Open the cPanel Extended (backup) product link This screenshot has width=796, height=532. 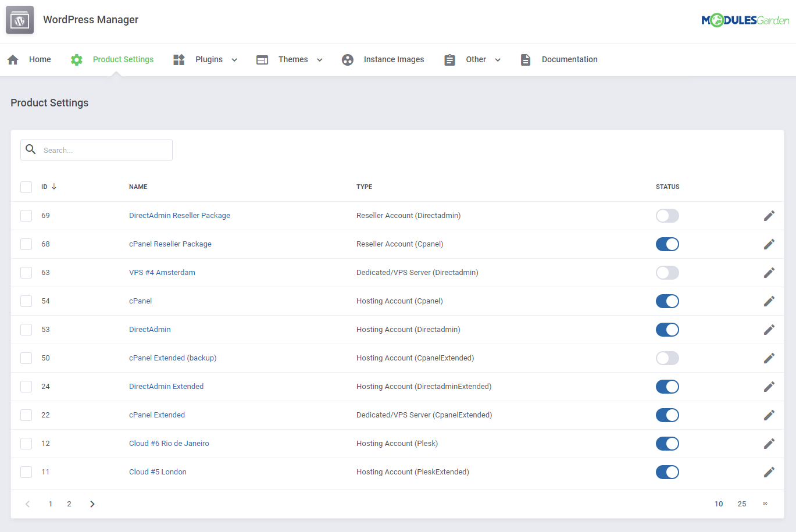point(173,358)
